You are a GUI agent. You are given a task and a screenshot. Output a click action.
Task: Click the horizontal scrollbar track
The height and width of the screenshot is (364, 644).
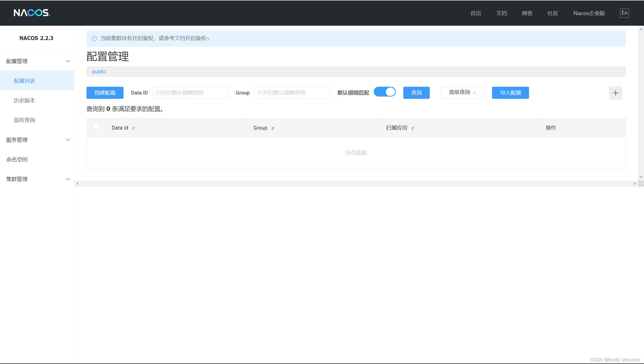point(356,184)
